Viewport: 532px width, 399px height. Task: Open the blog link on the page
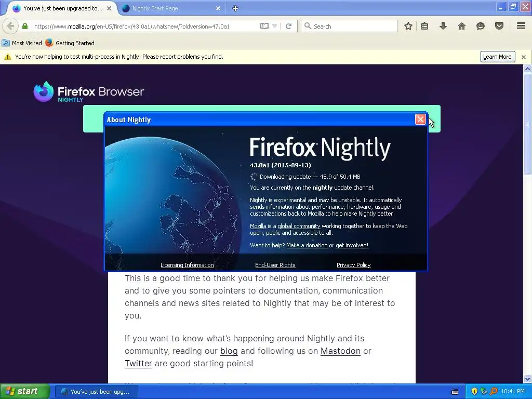[x=229, y=351]
